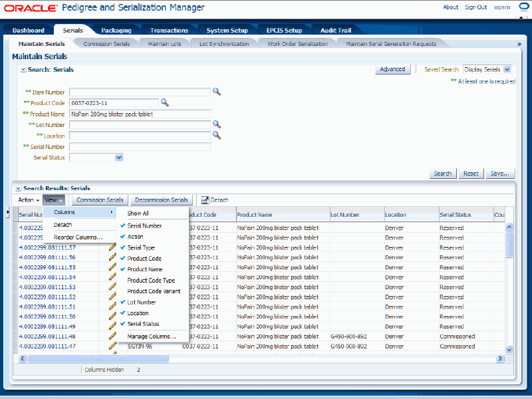Image resolution: width=532 pixels, height=399 pixels.
Task: Open Location search lookup icon
Action: click(x=217, y=136)
